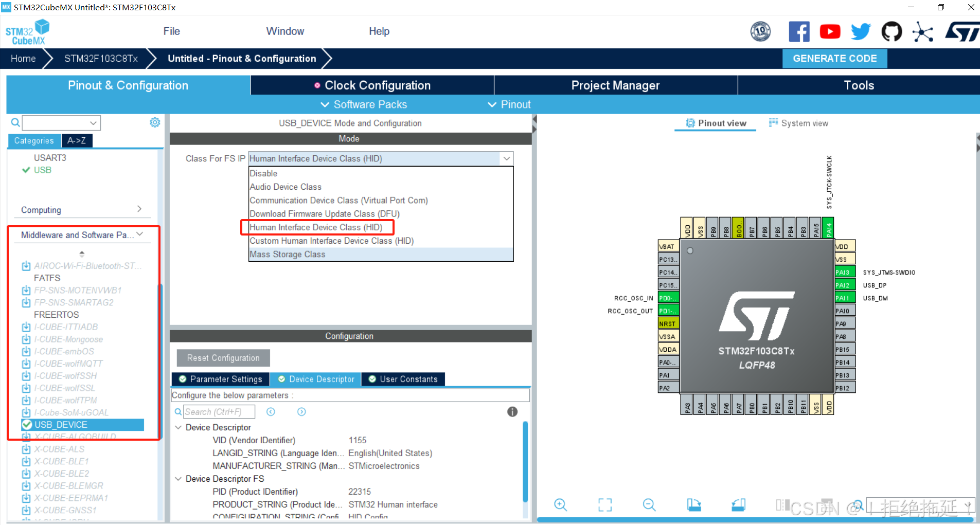Screen dimensions: 980x525
Task: Rotate the chip view clockwise
Action: [694, 505]
